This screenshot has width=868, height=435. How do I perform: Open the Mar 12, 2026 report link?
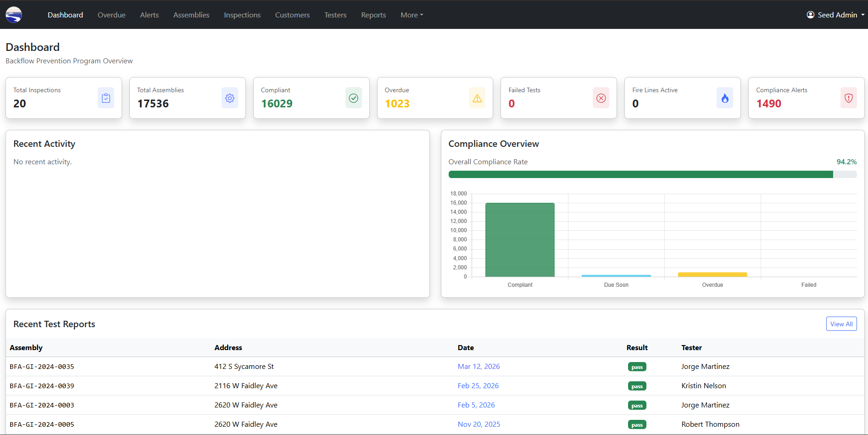click(x=479, y=366)
